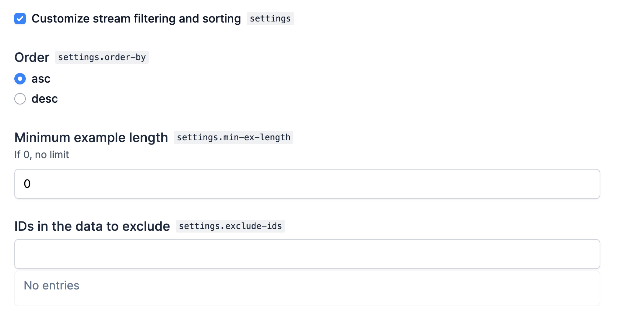This screenshot has height=317, width=644.
Task: Uncheck the Customize stream filtering checkbox
Action: coord(20,19)
